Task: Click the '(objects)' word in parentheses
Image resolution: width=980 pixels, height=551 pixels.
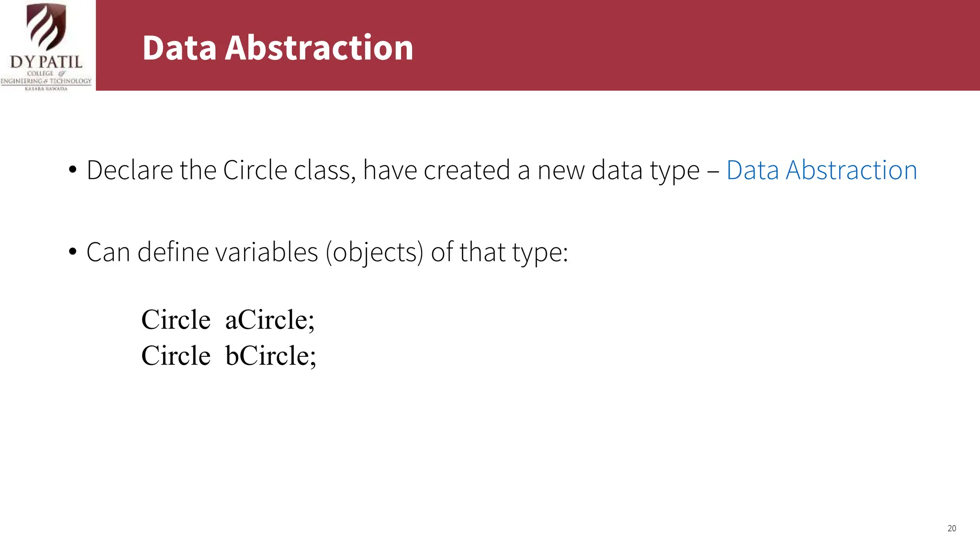Action: (375, 253)
